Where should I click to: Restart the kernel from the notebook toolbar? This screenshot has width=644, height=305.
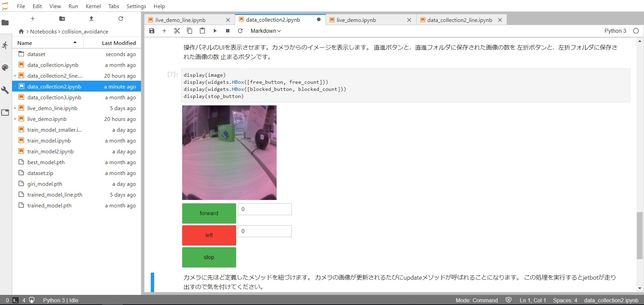[x=240, y=31]
